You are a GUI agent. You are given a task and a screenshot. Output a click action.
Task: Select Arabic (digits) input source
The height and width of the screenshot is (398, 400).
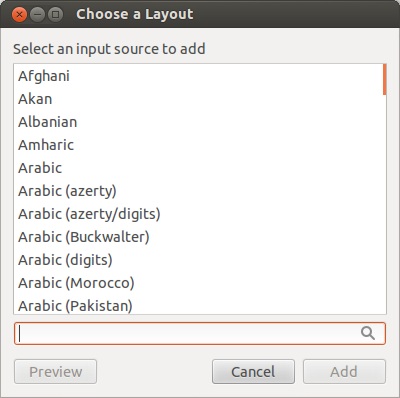tap(199, 260)
